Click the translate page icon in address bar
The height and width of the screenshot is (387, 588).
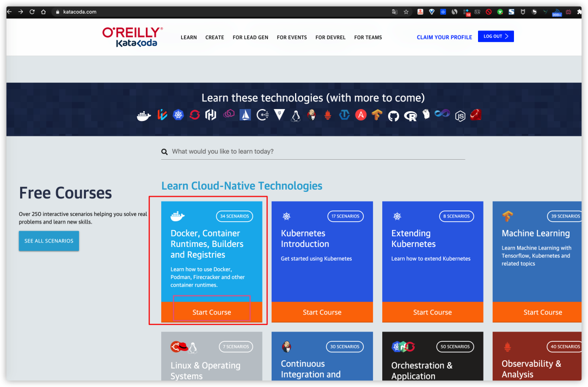(395, 12)
